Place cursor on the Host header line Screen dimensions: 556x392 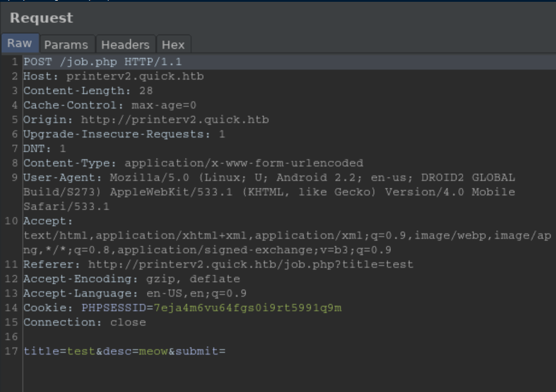click(113, 77)
